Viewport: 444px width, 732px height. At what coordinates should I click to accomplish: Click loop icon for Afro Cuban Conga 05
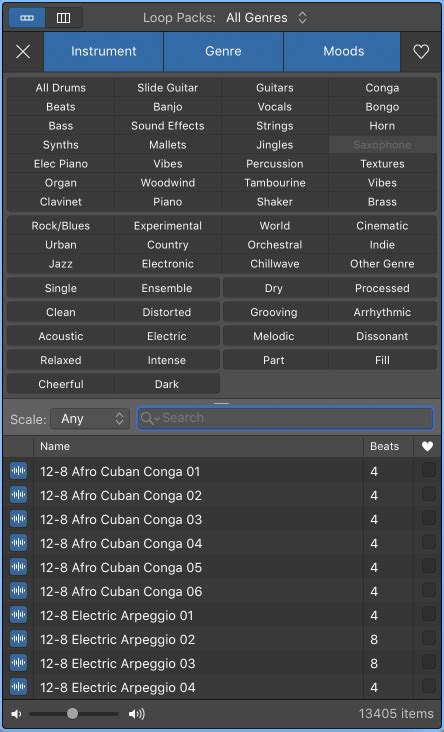(19, 567)
